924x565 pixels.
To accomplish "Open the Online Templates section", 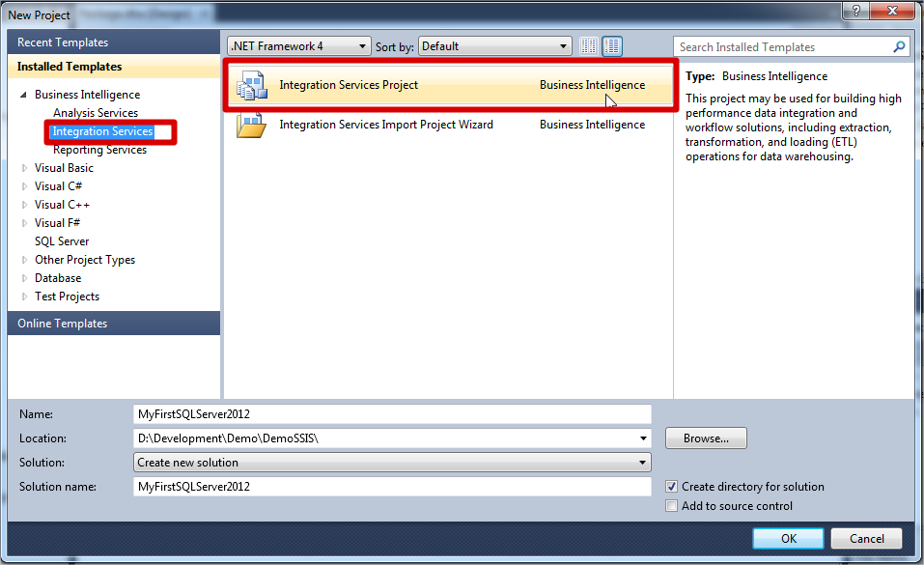I will 63,324.
